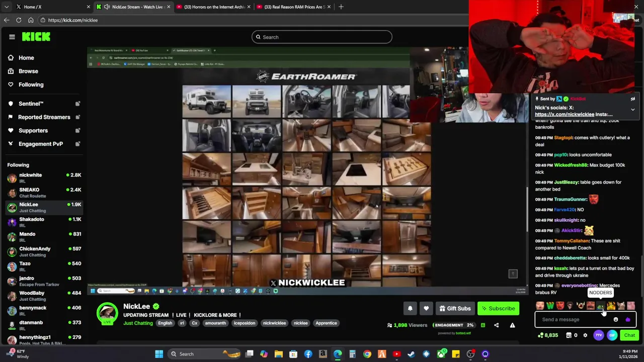Open SNEAKO channel in Following list
Viewport: 644px width, 362px height.
(x=44, y=193)
